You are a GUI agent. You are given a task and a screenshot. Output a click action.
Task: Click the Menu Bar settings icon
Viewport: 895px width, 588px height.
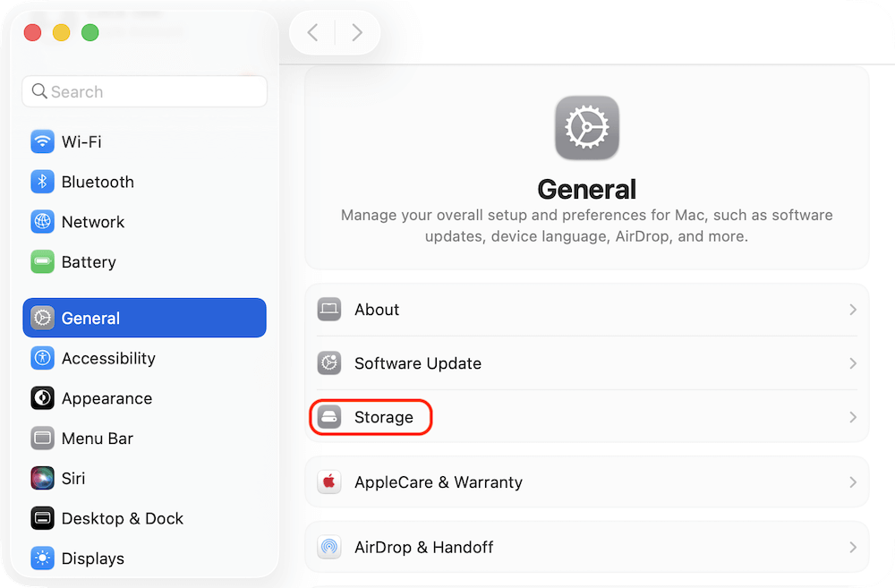(42, 439)
